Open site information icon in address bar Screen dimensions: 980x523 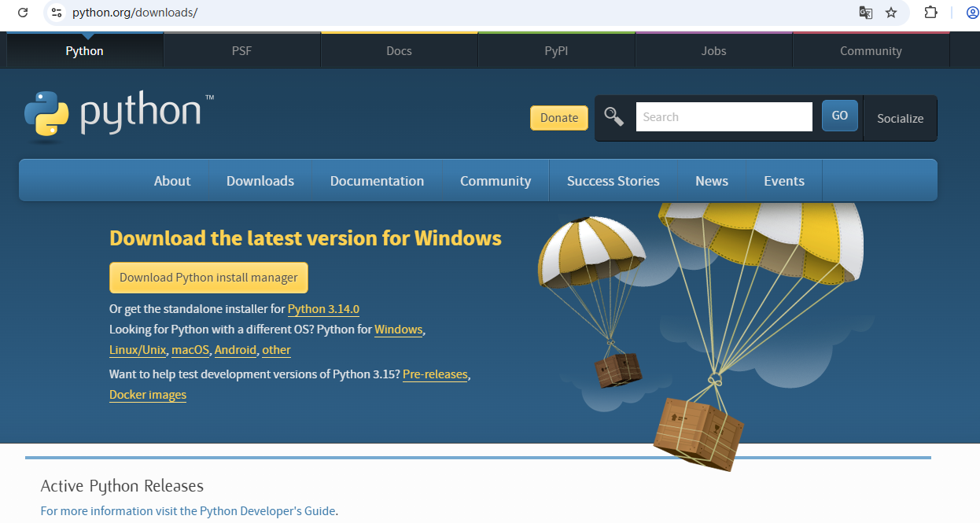[x=57, y=13]
